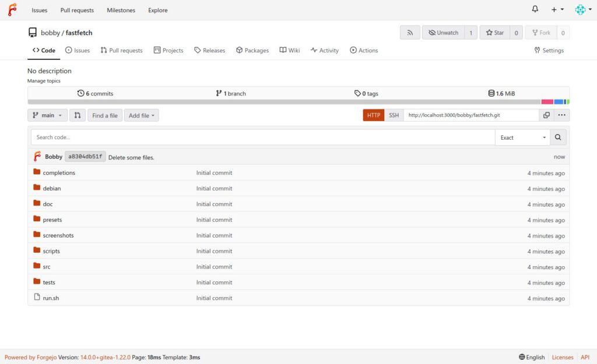Image resolution: width=597 pixels, height=364 pixels.
Task: Switch to the Issues repository tab
Action: [78, 50]
